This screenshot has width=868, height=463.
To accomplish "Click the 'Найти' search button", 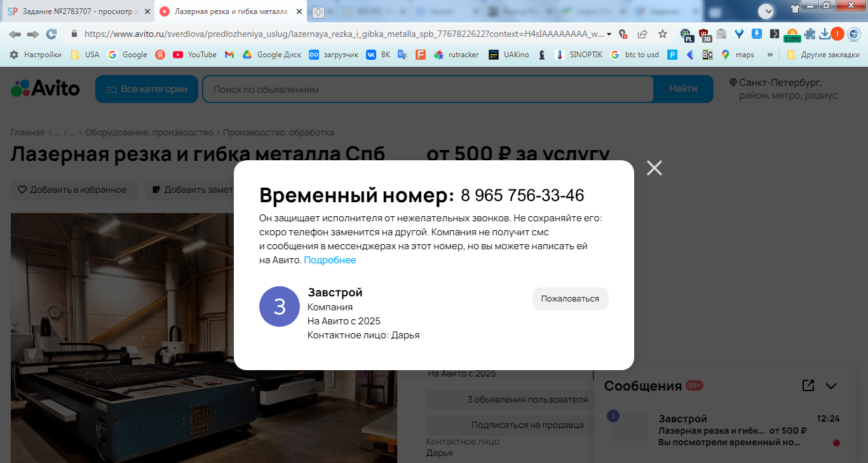I will click(x=683, y=89).
